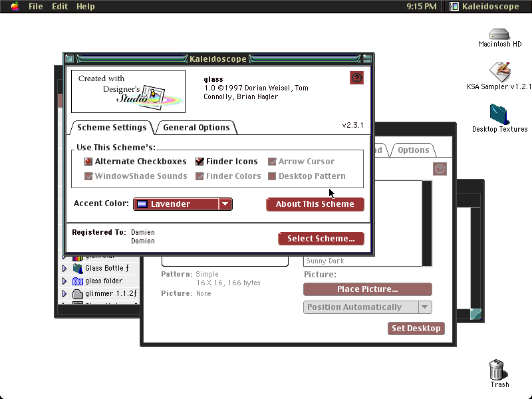Viewport: 532px width, 399px height.
Task: Click the Kaleidoscope window close box
Action: tap(70, 59)
